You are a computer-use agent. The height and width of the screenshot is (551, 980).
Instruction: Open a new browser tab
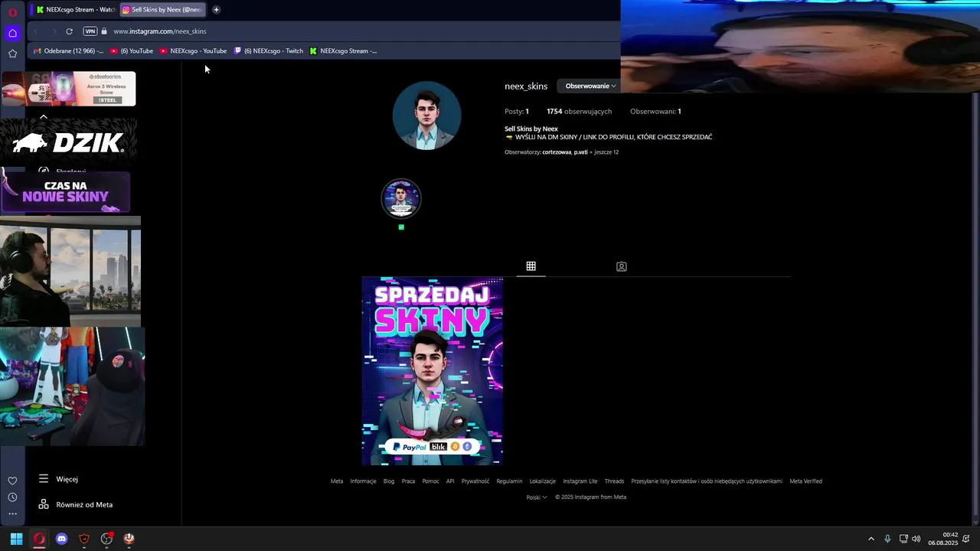click(x=216, y=10)
